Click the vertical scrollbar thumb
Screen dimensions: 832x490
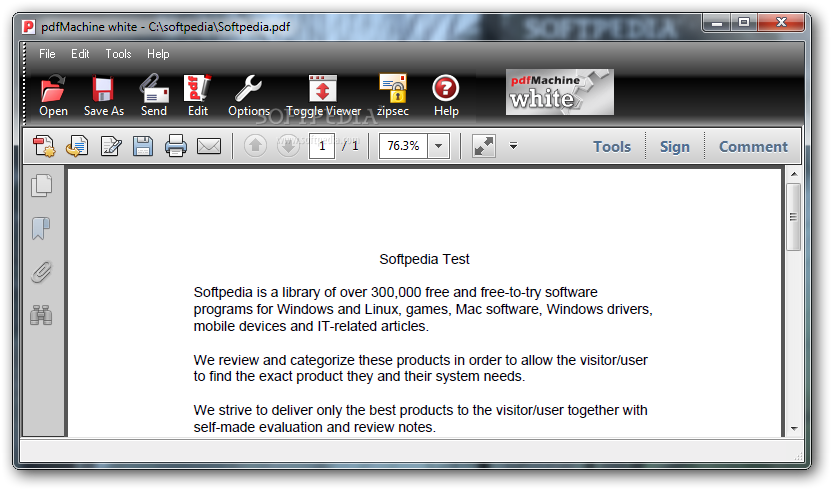[794, 217]
